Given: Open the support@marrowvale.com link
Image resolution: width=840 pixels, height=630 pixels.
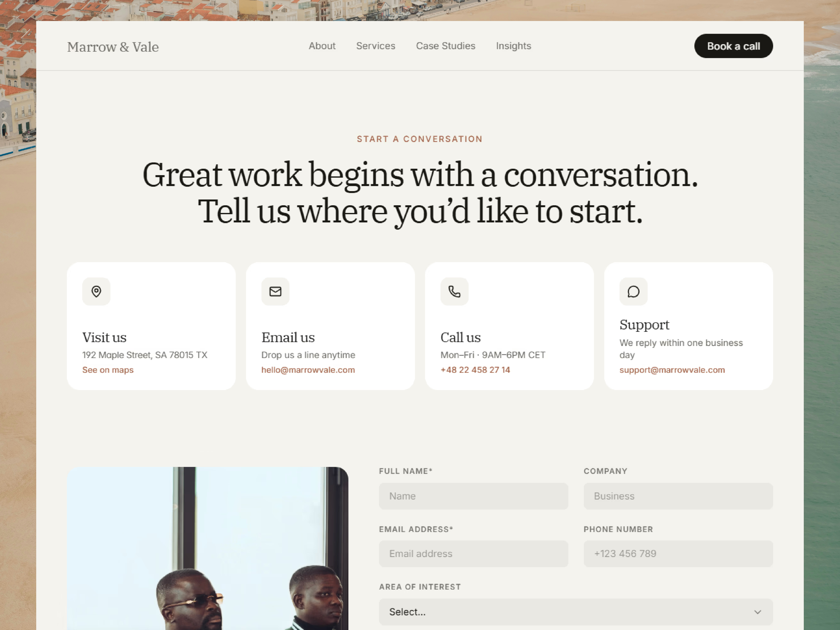Looking at the screenshot, I should pyautogui.click(x=672, y=370).
